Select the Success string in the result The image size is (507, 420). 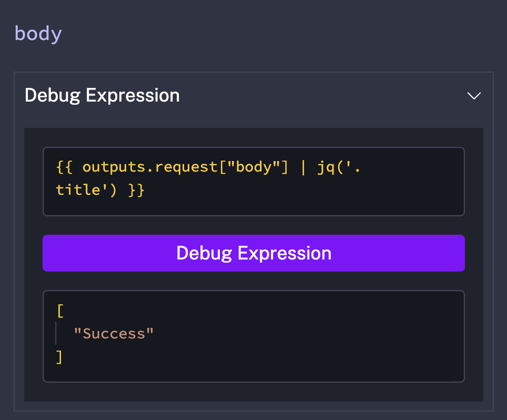[114, 333]
